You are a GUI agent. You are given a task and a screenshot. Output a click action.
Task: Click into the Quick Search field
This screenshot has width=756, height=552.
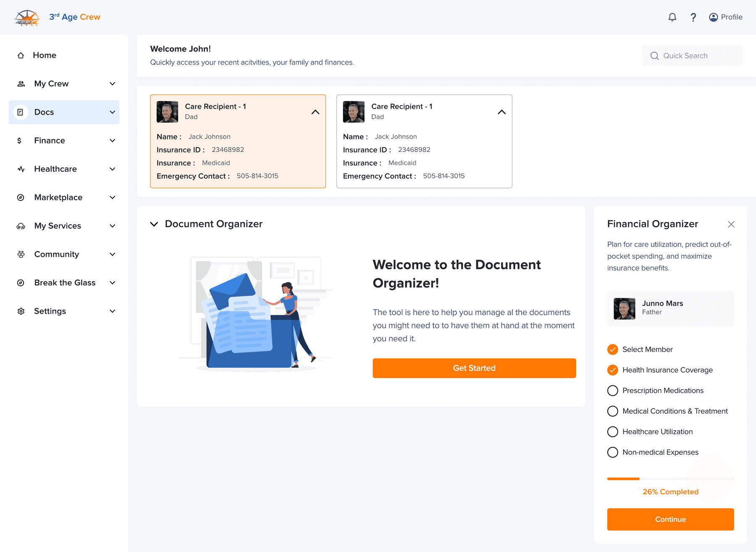point(692,56)
